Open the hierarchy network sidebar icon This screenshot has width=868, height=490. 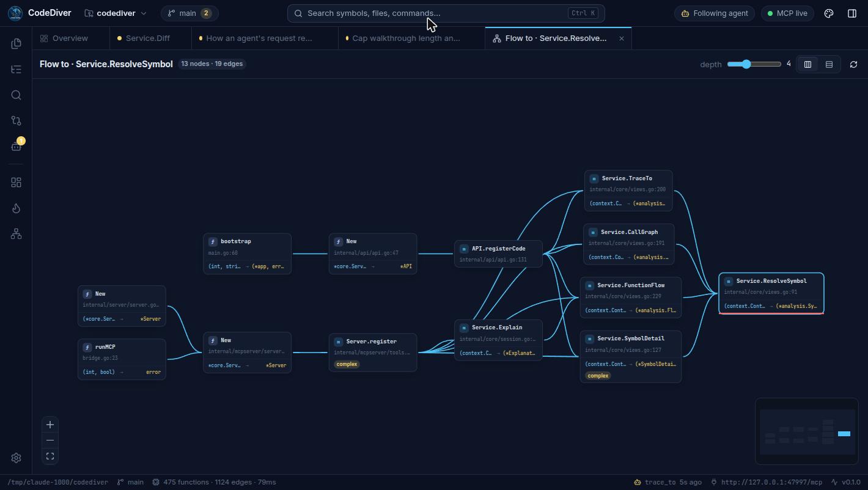(17, 234)
